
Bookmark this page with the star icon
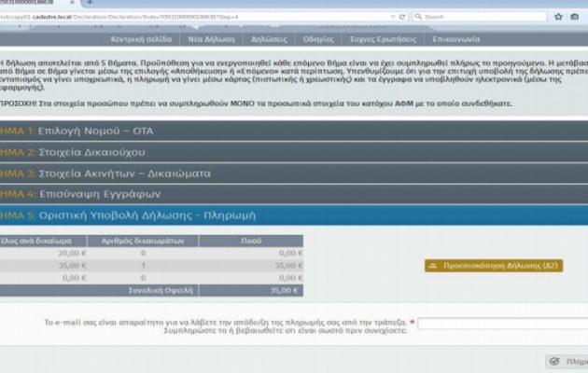(x=558, y=17)
